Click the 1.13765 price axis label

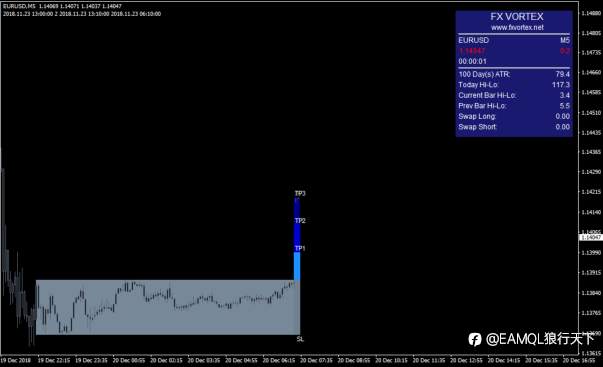coord(591,313)
